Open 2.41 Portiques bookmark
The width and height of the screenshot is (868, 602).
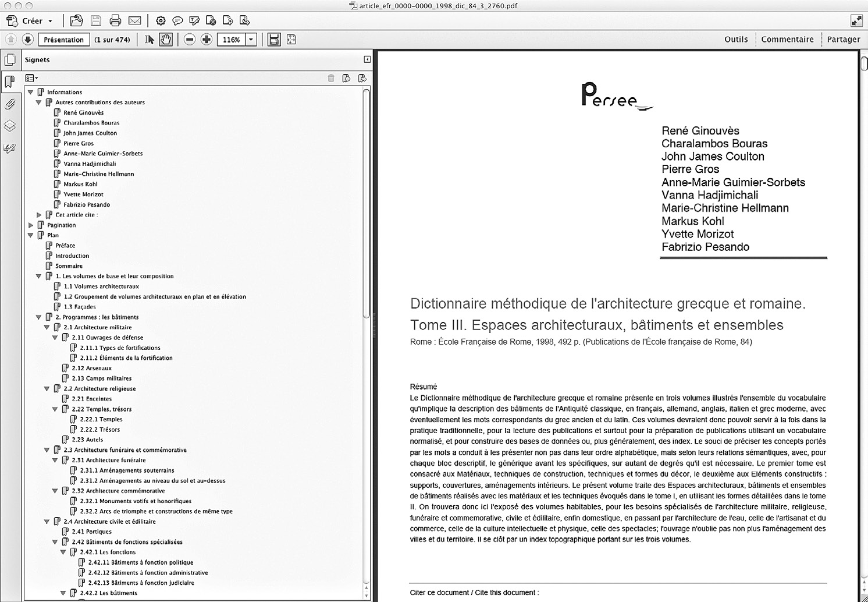tap(92, 532)
